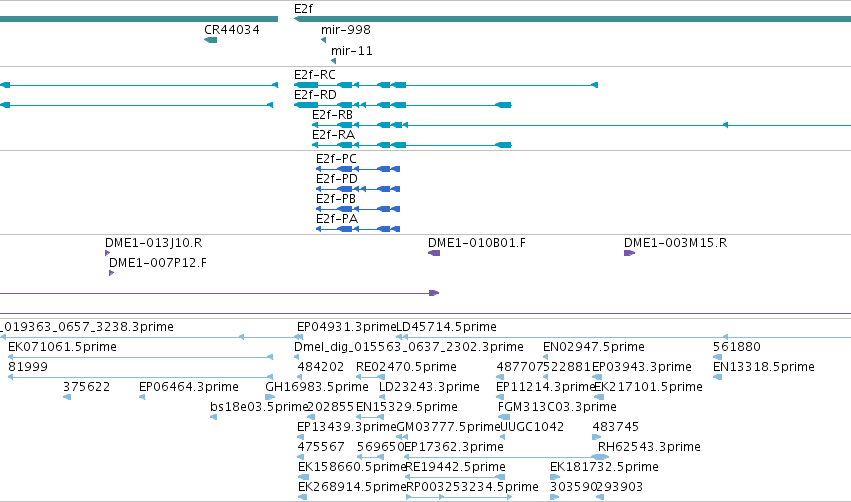Click the DME1-007P12.F clone end
The image size is (851, 502).
(111, 273)
